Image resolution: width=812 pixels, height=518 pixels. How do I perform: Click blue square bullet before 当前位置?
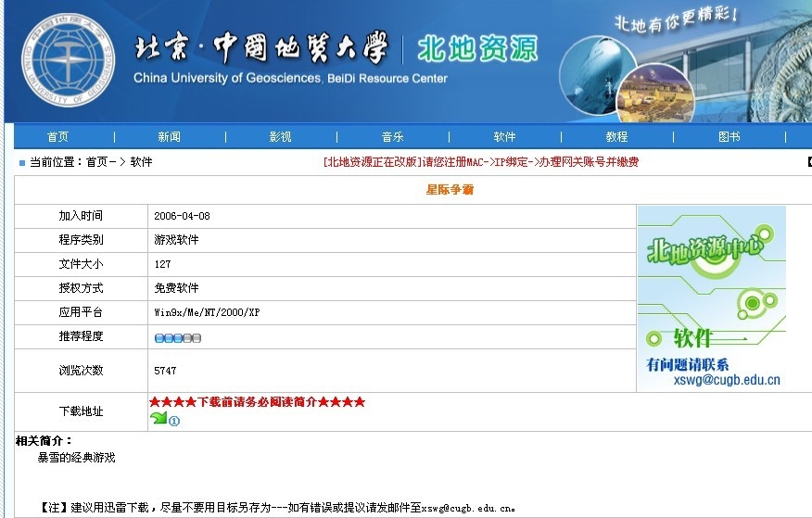click(22, 162)
